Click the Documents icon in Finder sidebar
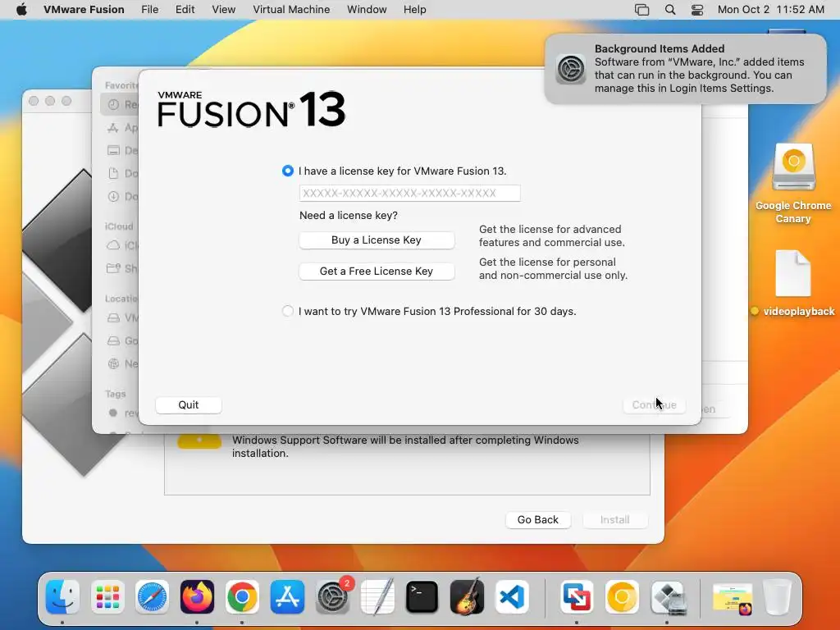840x630 pixels. click(113, 173)
